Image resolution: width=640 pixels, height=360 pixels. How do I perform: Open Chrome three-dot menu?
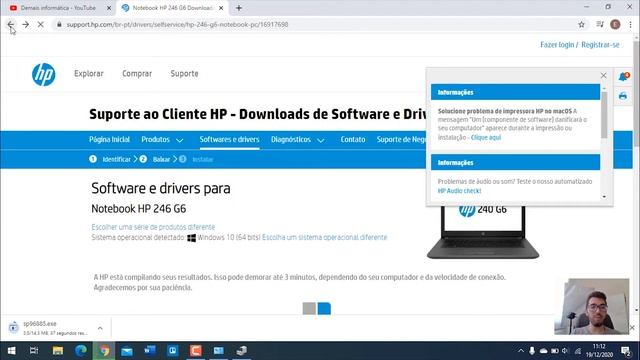coord(631,24)
